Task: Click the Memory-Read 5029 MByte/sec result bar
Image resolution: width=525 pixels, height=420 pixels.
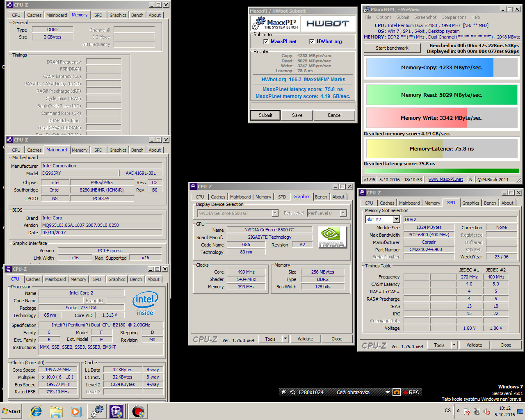Action: pos(442,95)
